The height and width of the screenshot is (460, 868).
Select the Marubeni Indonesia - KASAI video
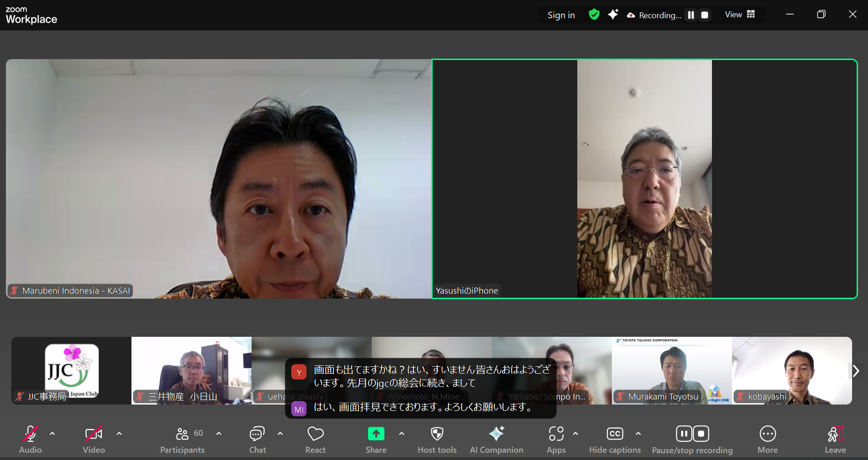[218, 179]
